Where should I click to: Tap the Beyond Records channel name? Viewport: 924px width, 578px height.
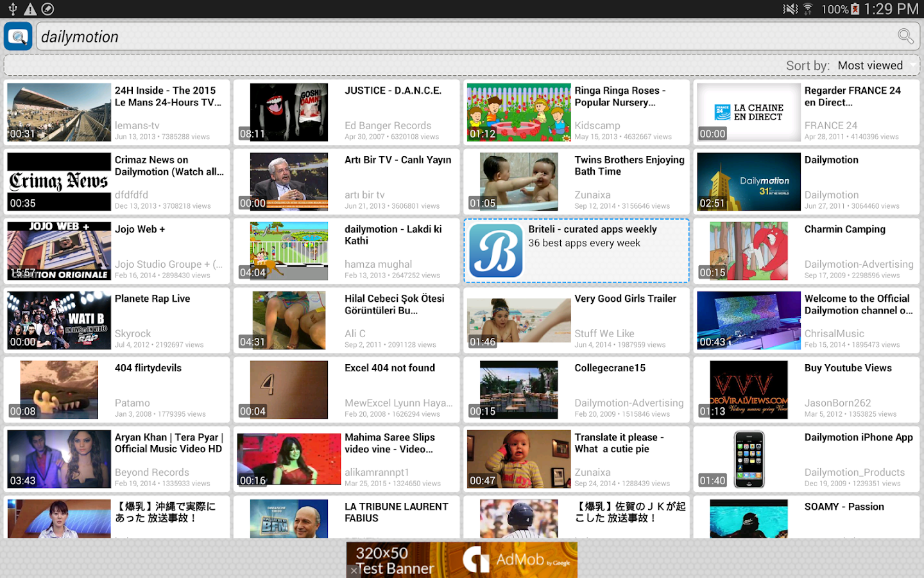coord(152,472)
